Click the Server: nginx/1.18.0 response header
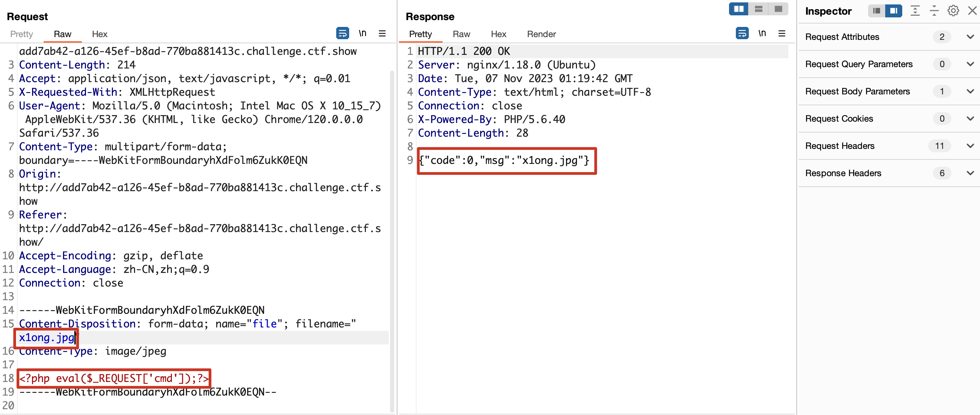 point(507,65)
